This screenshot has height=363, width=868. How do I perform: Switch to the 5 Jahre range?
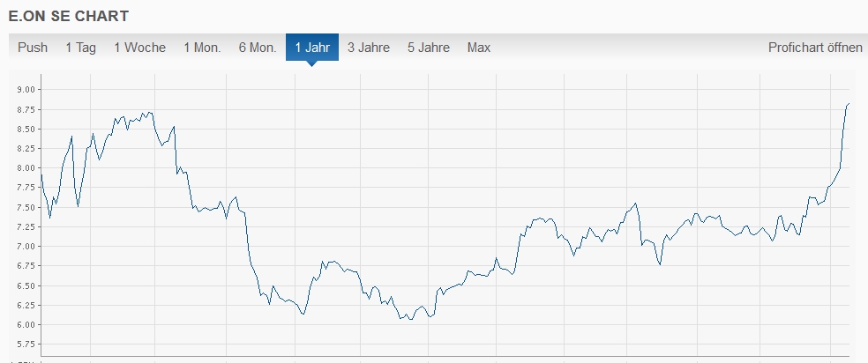click(429, 48)
